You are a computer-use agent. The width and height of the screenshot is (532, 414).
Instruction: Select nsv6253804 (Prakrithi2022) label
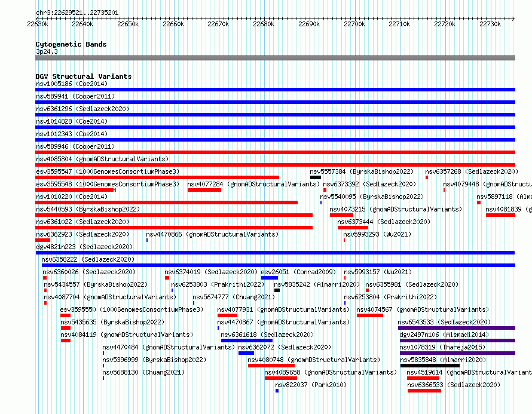click(x=390, y=297)
